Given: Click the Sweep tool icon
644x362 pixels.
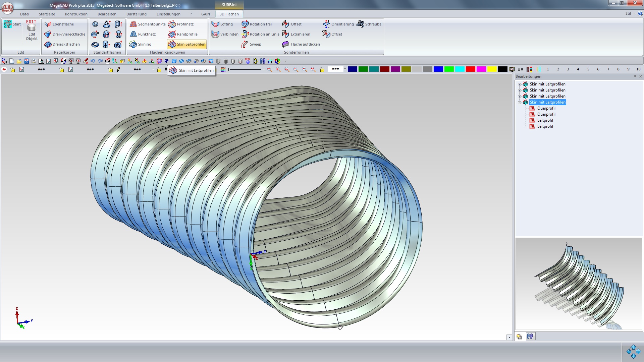Looking at the screenshot, I should tap(245, 44).
